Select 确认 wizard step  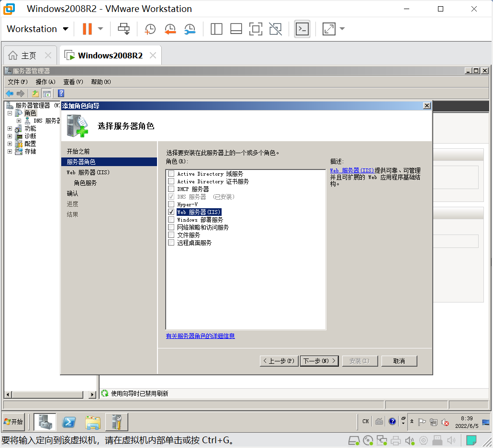coord(72,193)
